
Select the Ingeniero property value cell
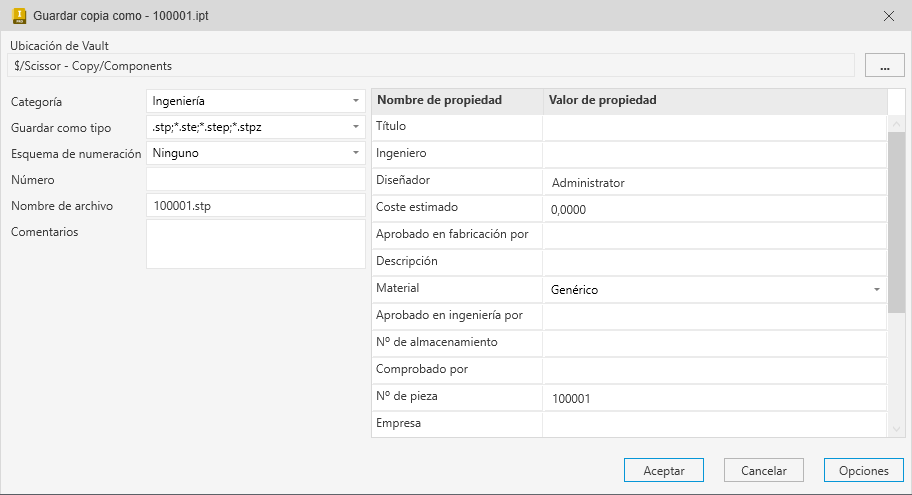coord(714,155)
